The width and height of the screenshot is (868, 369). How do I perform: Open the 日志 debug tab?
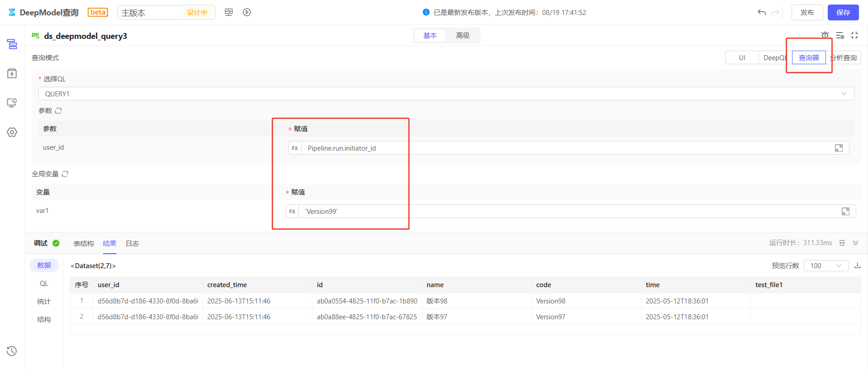coord(132,243)
